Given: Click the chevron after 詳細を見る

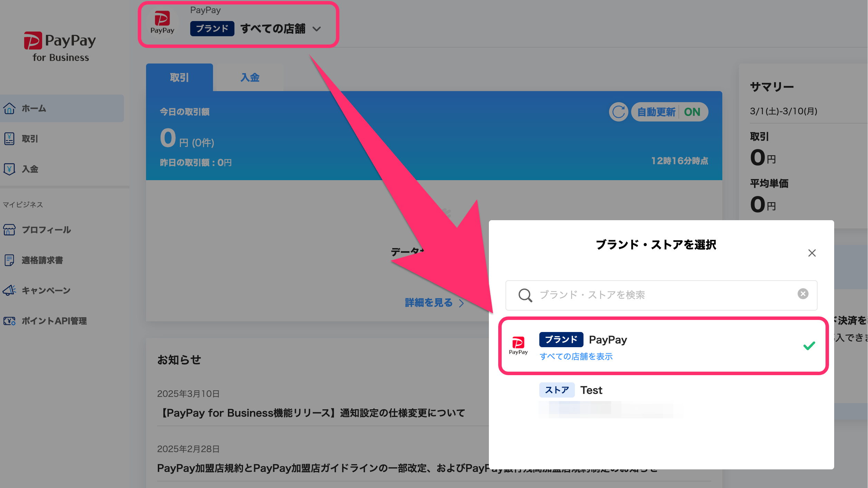Looking at the screenshot, I should click(x=461, y=303).
